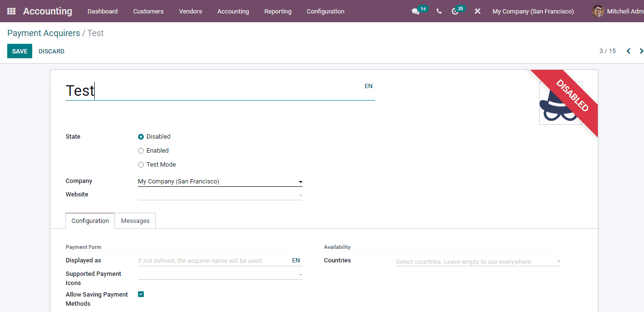The image size is (644, 312).
Task: Click the SAVE button
Action: tap(19, 51)
